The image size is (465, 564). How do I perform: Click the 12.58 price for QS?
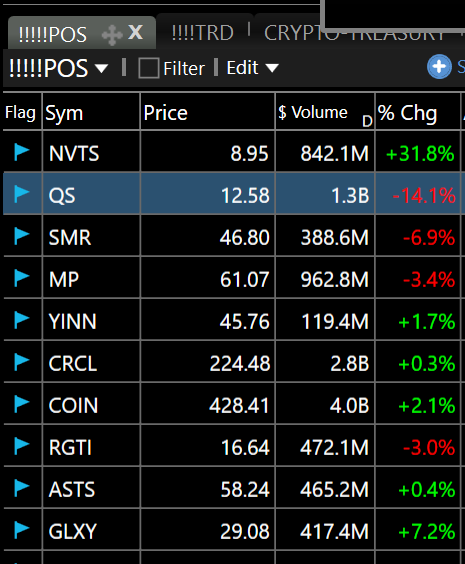pos(245,196)
